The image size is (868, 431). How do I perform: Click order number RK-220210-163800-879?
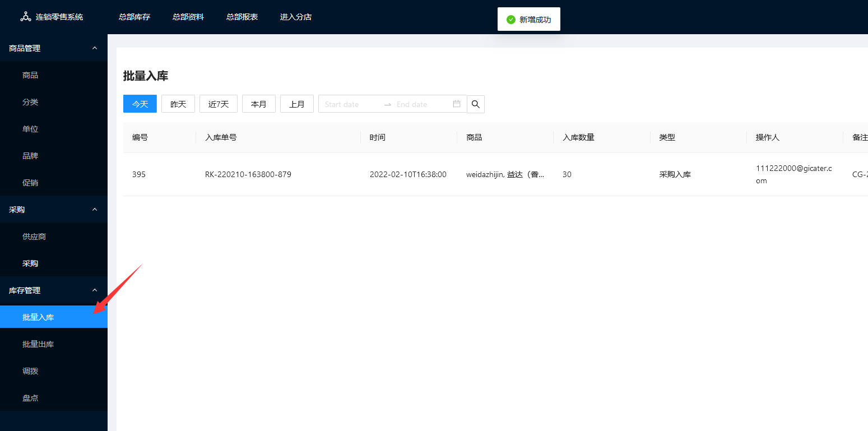[x=248, y=174]
